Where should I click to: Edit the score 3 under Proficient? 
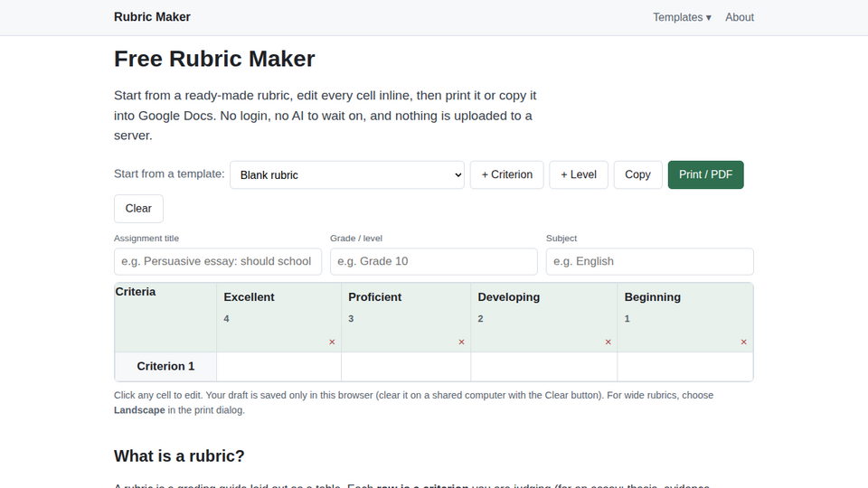[x=351, y=319]
